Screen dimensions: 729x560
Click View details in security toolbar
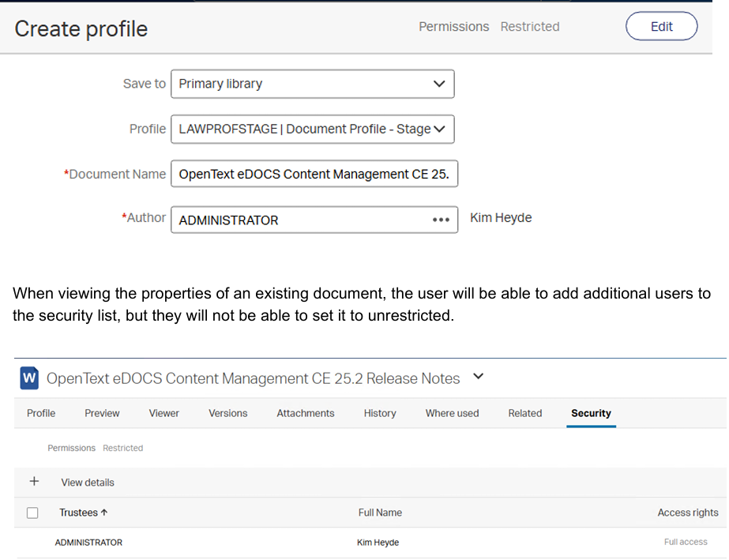(x=88, y=483)
